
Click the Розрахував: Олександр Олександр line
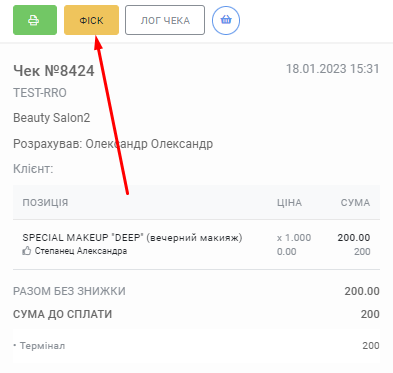113,144
